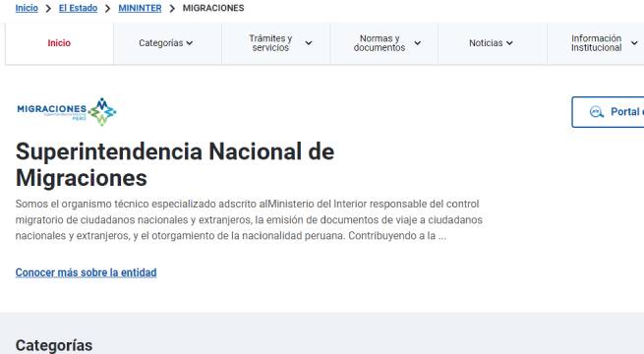Click the Categorías section heading
Screen dimensions: 644x354
[x=54, y=345]
